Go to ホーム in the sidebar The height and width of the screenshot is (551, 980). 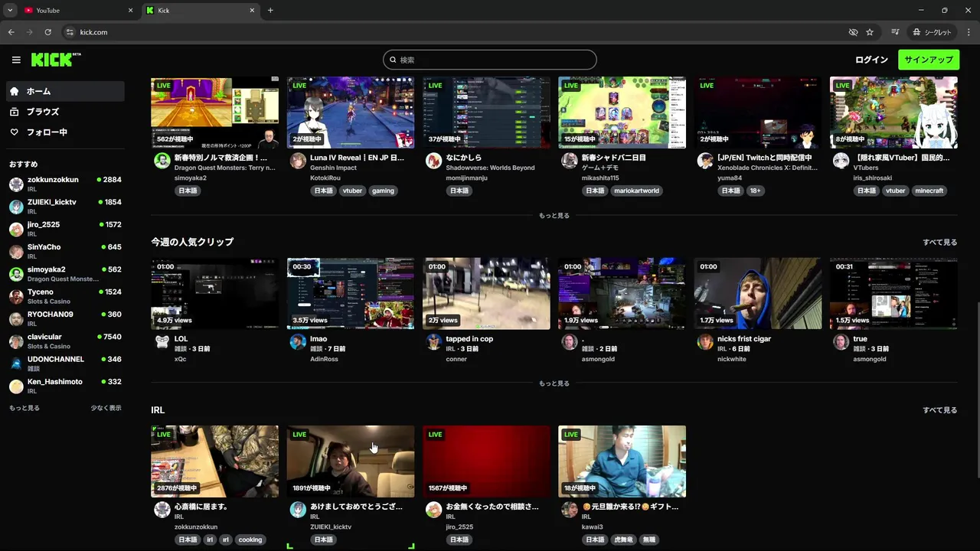click(65, 91)
